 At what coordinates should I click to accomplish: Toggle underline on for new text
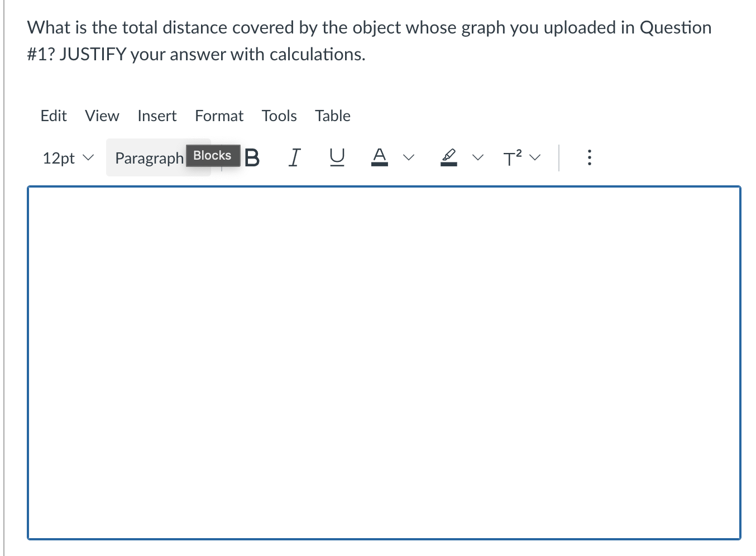[x=336, y=158]
